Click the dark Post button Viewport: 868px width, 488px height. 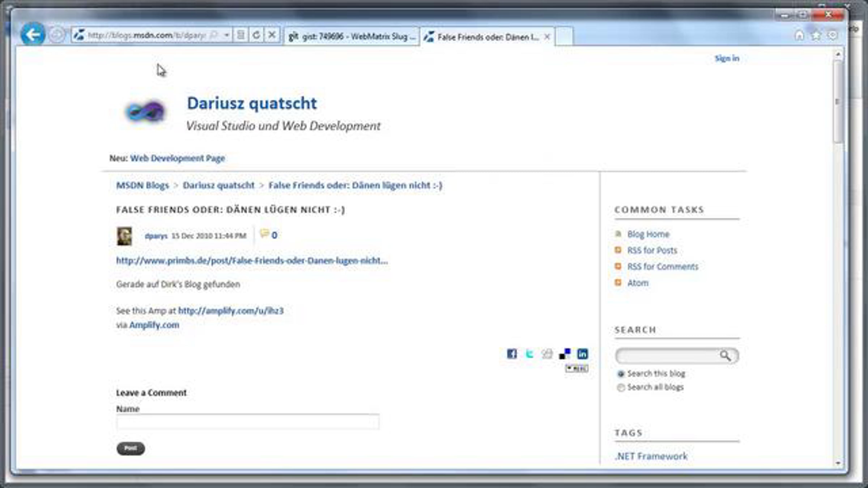131,449
